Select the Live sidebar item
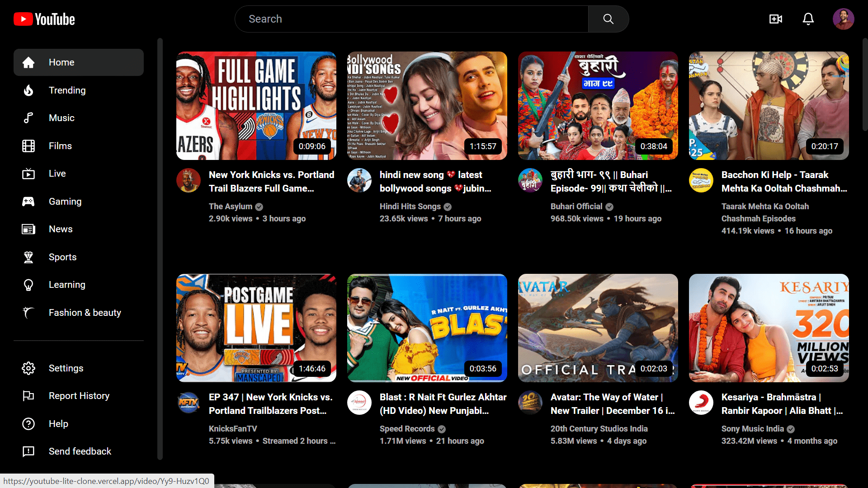This screenshot has height=488, width=868. tap(57, 174)
